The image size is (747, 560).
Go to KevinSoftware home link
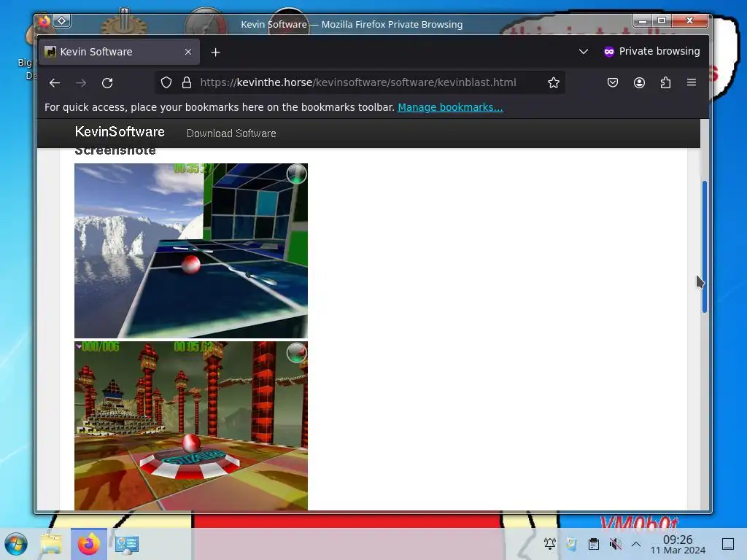pos(120,132)
